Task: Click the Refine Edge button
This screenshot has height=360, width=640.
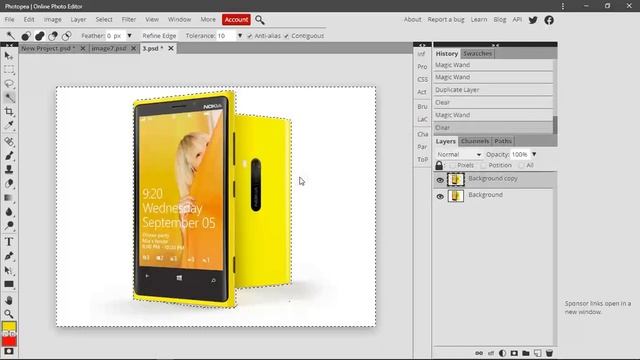Action: pyautogui.click(x=159, y=36)
